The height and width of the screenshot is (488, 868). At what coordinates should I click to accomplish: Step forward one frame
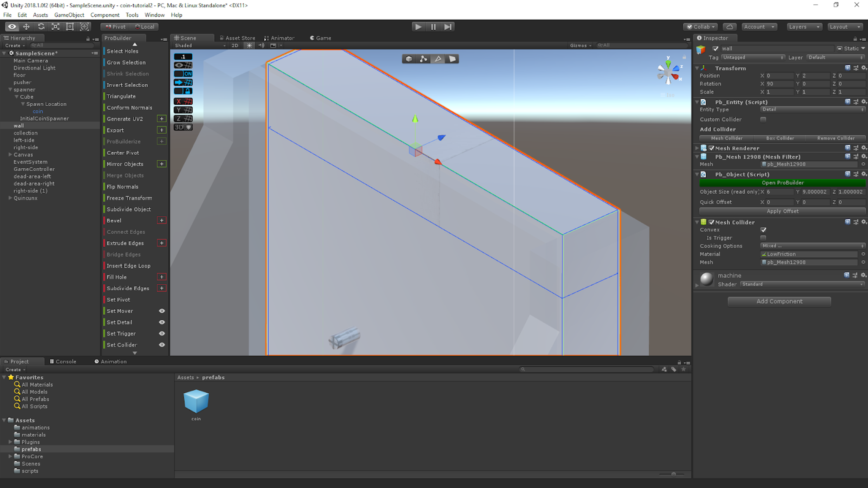click(448, 27)
